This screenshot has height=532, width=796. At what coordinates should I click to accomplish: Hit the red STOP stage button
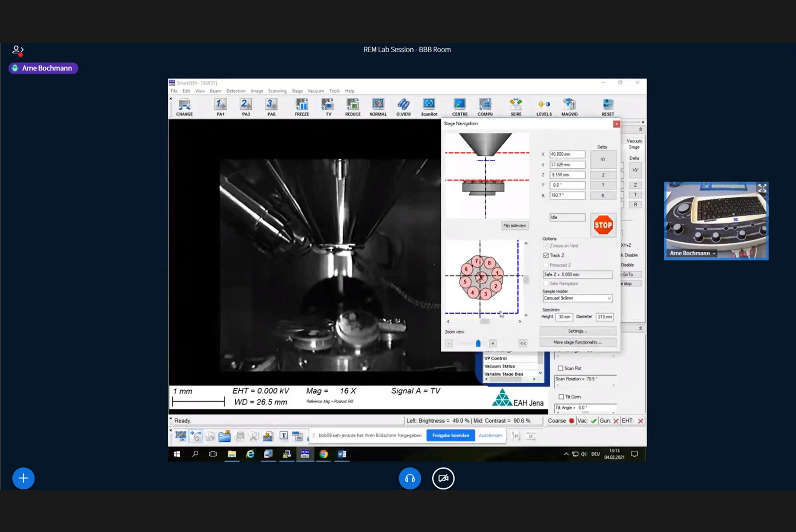pos(603,225)
